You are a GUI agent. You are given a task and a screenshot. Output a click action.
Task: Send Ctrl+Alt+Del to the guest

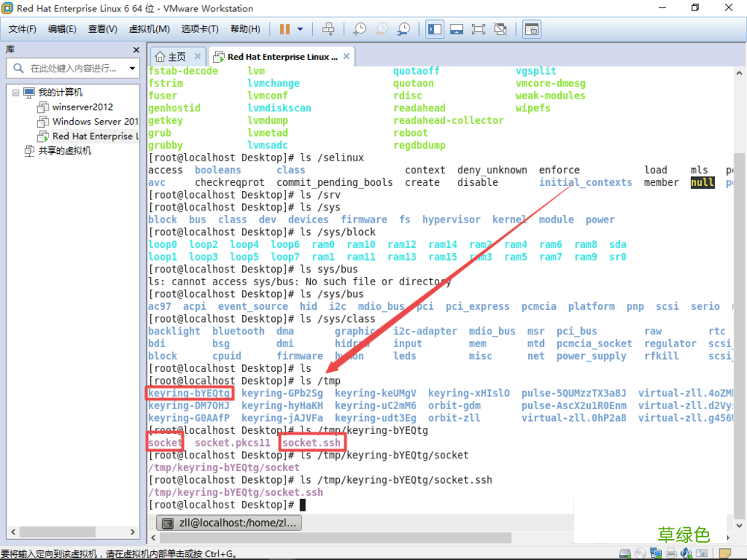(329, 29)
